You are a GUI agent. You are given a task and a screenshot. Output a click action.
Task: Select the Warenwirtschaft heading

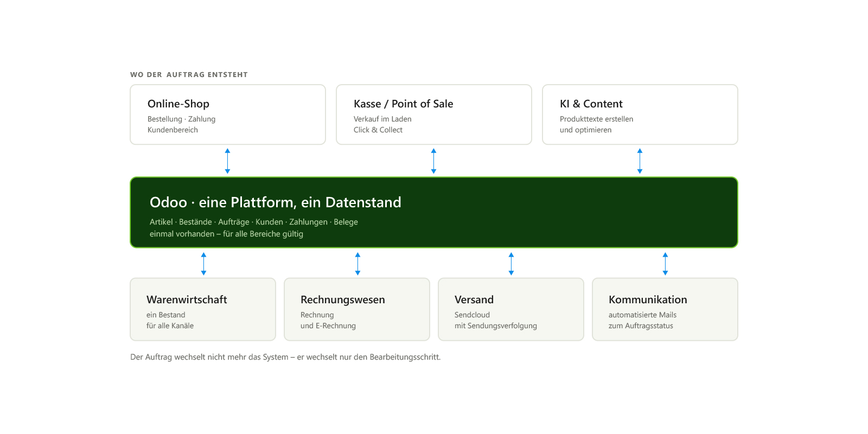(x=187, y=299)
